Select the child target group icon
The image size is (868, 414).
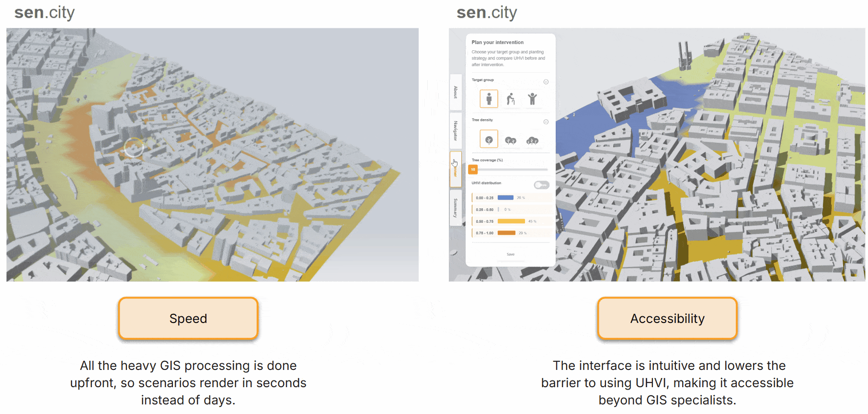tap(532, 99)
